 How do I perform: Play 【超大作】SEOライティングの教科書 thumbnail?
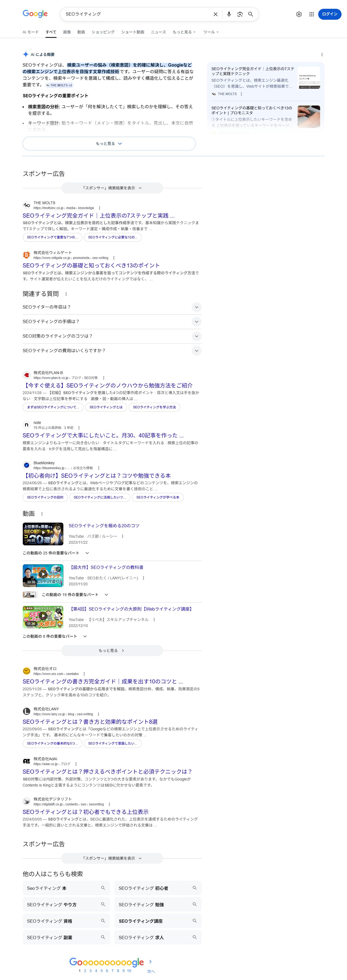pyautogui.click(x=43, y=576)
